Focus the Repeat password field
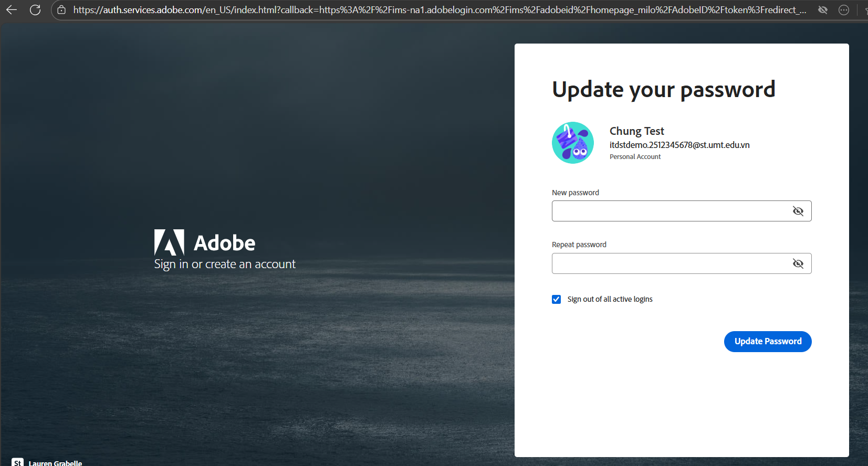Image resolution: width=868 pixels, height=466 pixels. click(x=670, y=263)
